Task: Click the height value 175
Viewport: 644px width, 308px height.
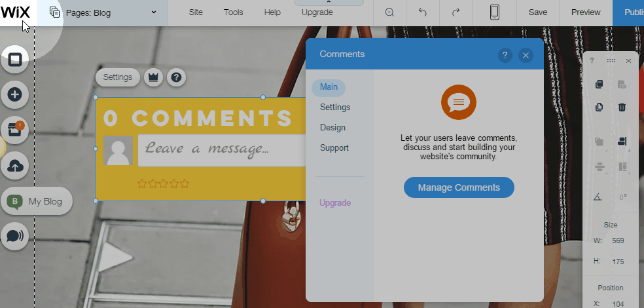Action: pos(618,261)
